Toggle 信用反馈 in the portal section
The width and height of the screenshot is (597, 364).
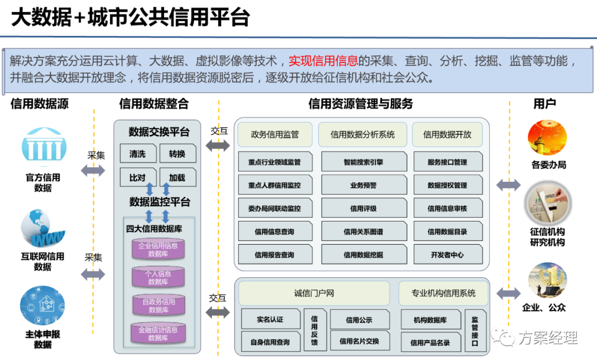[x=315, y=330]
